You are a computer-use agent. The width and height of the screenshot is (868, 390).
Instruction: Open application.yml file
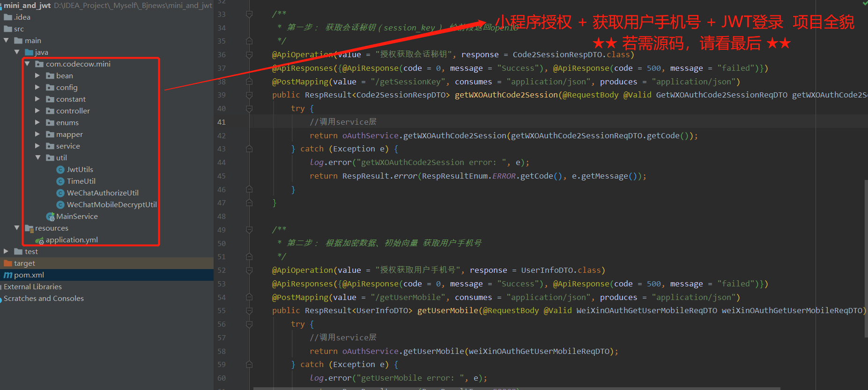pyautogui.click(x=72, y=240)
